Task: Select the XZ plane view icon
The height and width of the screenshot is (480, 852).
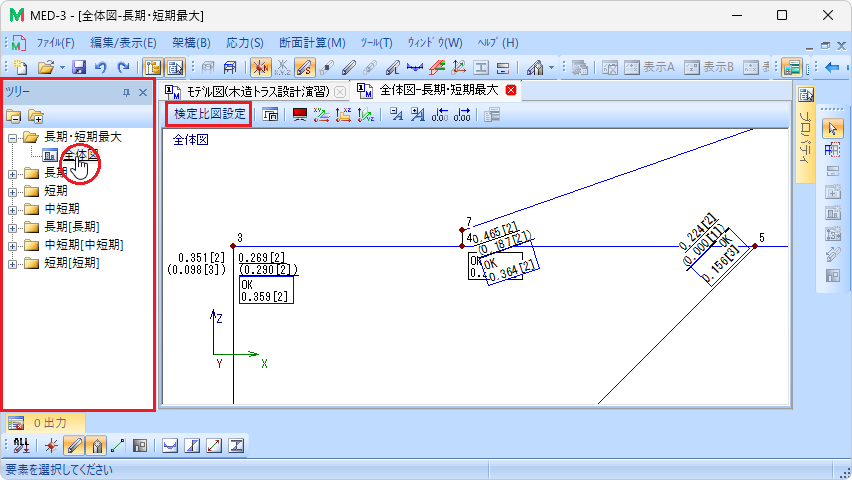Action: pyautogui.click(x=343, y=114)
